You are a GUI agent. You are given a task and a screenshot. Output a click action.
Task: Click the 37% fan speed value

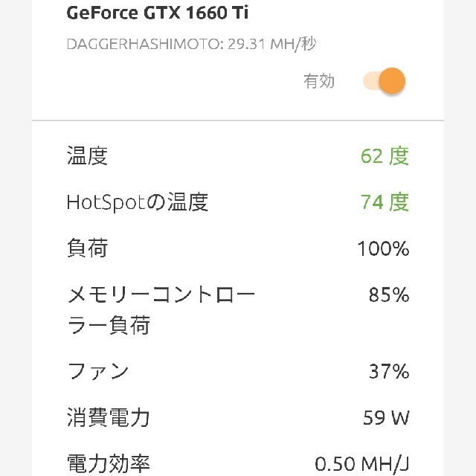point(389,371)
